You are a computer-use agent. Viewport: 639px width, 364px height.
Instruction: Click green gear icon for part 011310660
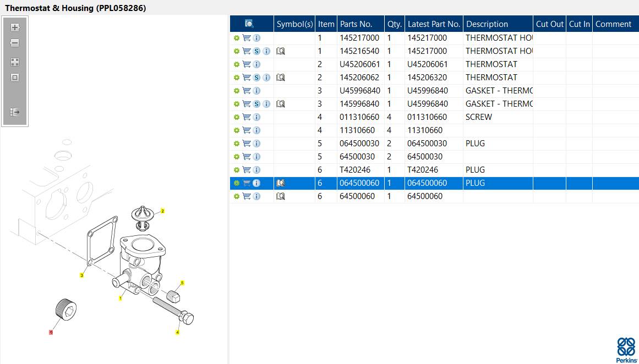pyautogui.click(x=237, y=117)
